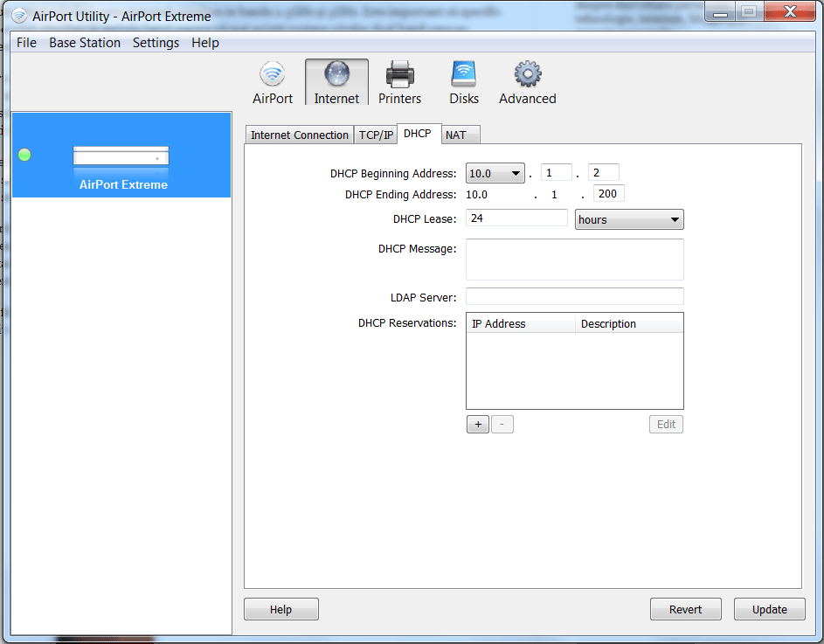Open the Settings menu
This screenshot has width=824, height=644.
pos(156,43)
